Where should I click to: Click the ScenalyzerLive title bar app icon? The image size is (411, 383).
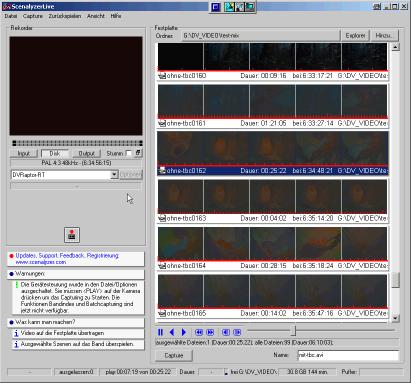(x=6, y=6)
